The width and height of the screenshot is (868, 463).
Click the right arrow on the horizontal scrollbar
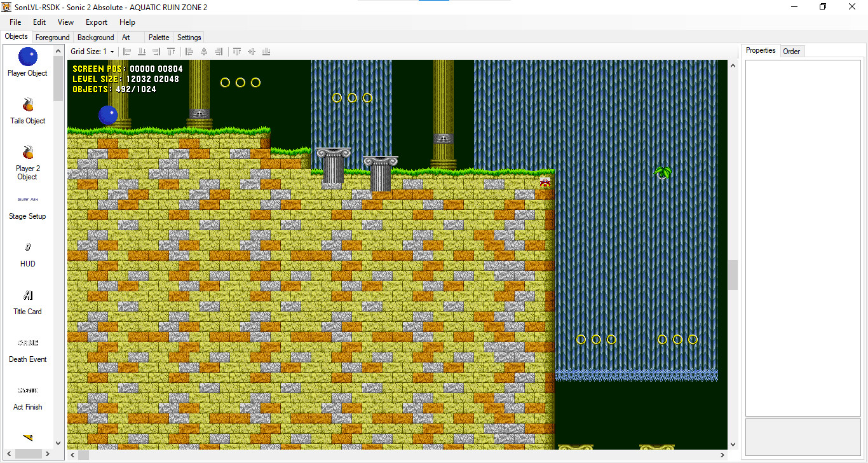point(722,455)
